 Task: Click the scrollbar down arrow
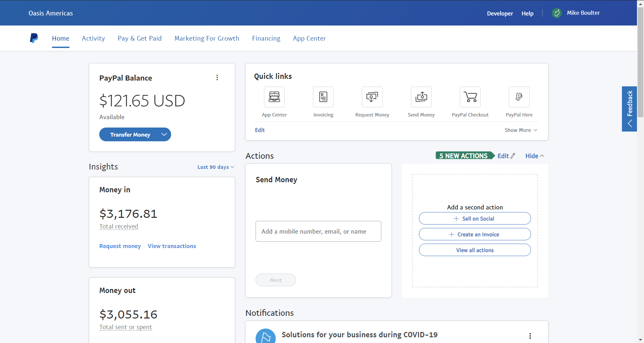(x=641, y=340)
